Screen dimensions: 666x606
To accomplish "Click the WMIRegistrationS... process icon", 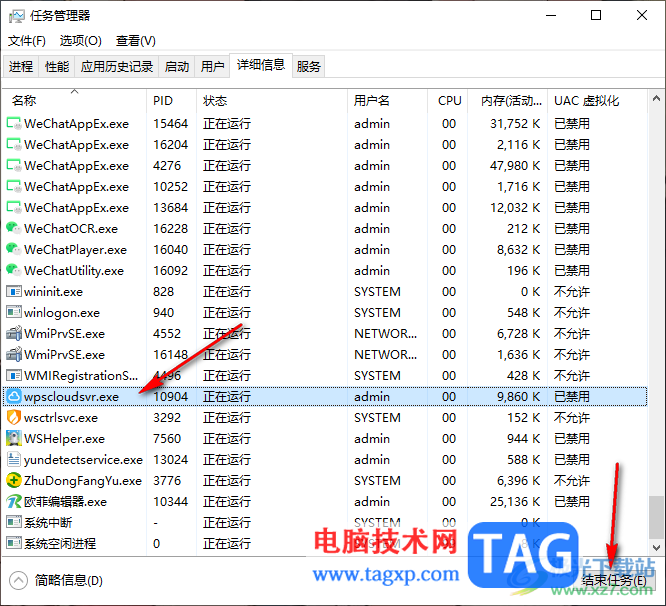I will tap(14, 375).
